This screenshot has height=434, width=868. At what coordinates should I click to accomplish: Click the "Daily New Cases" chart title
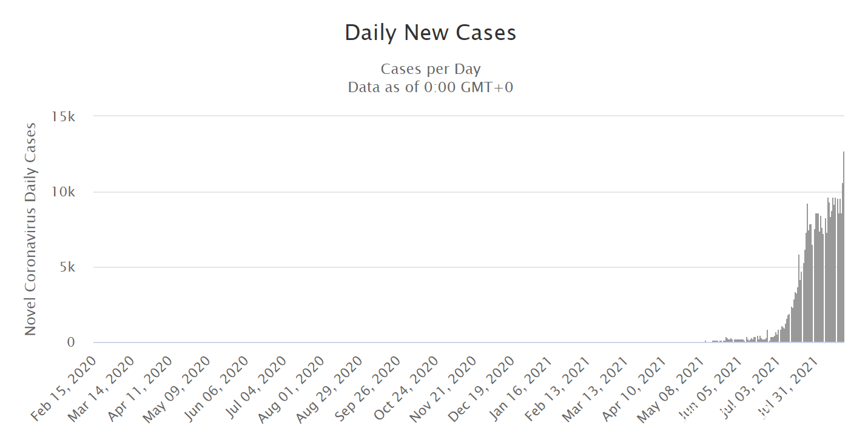[x=430, y=33]
